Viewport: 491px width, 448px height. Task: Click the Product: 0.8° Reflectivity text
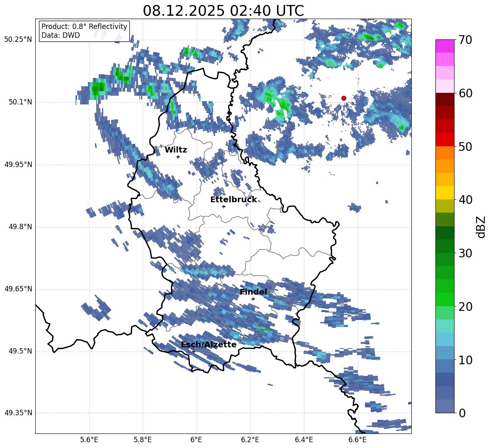84,26
